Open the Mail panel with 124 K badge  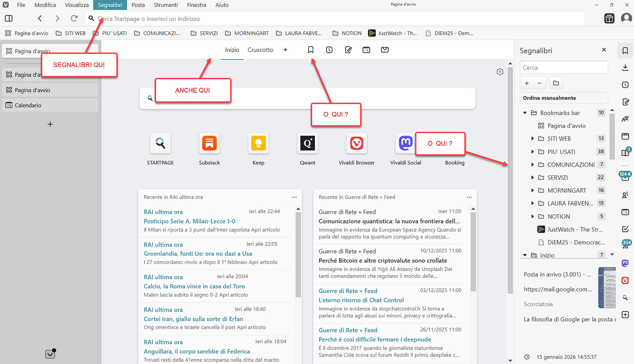click(625, 177)
